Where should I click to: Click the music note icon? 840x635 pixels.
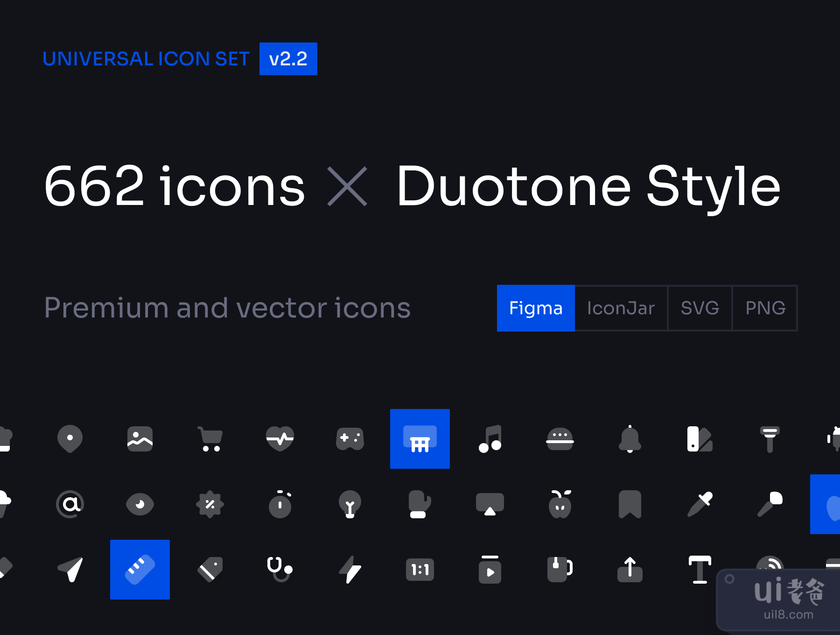[490, 439]
